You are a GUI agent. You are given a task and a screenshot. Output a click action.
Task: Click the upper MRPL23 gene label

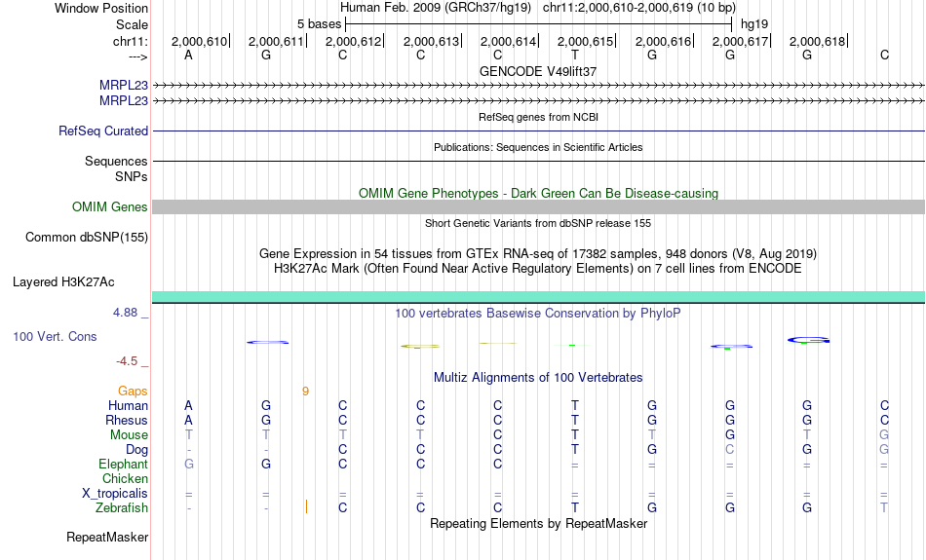[124, 86]
